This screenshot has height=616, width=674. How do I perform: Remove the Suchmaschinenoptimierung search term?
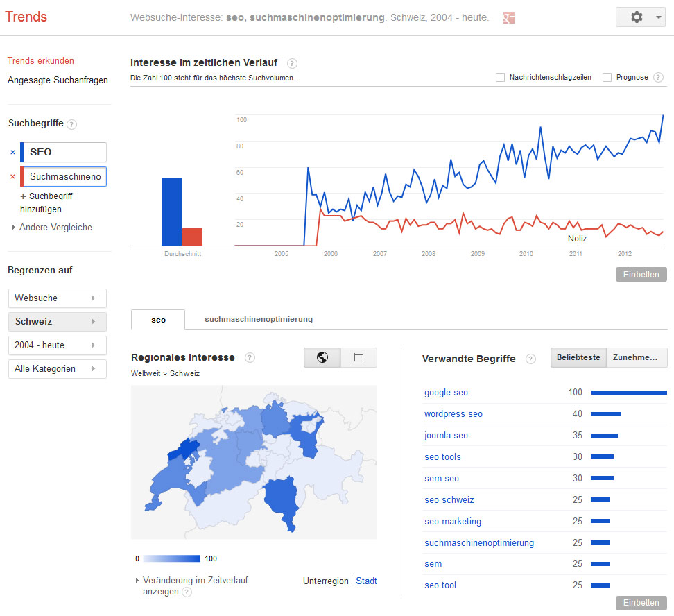pyautogui.click(x=12, y=176)
